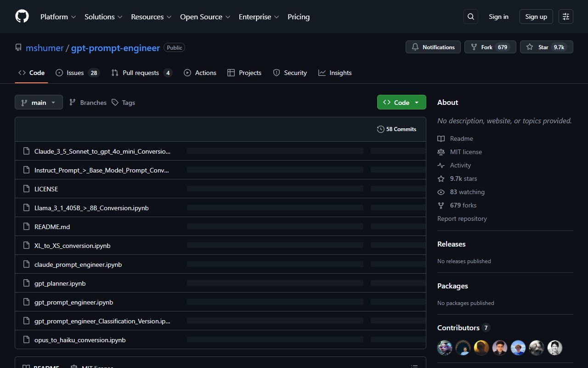
Task: Open the Pull requests tab
Action: [x=141, y=73]
